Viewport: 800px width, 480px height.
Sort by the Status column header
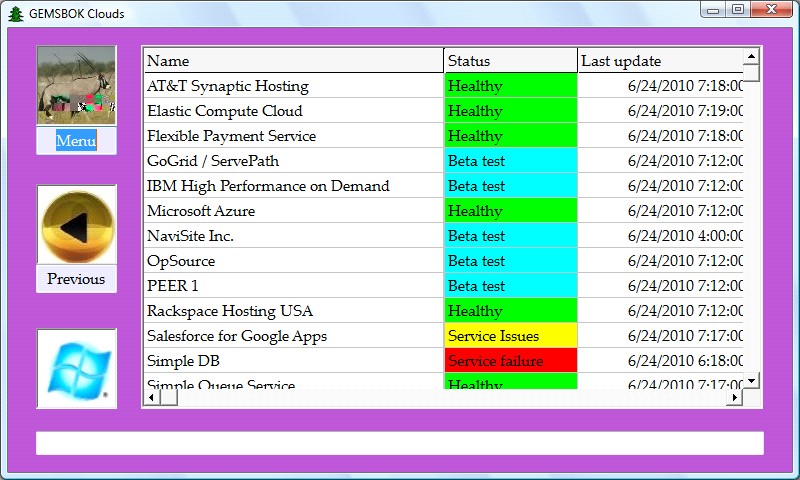[x=510, y=61]
